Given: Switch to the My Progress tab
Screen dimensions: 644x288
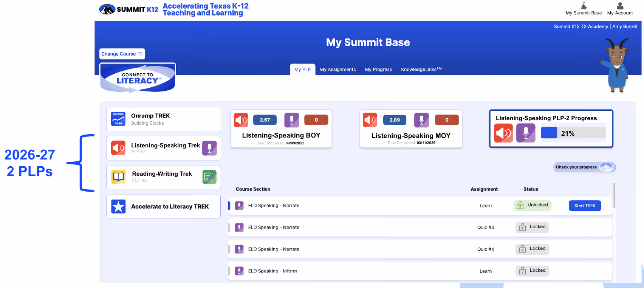Looking at the screenshot, I should [x=378, y=70].
